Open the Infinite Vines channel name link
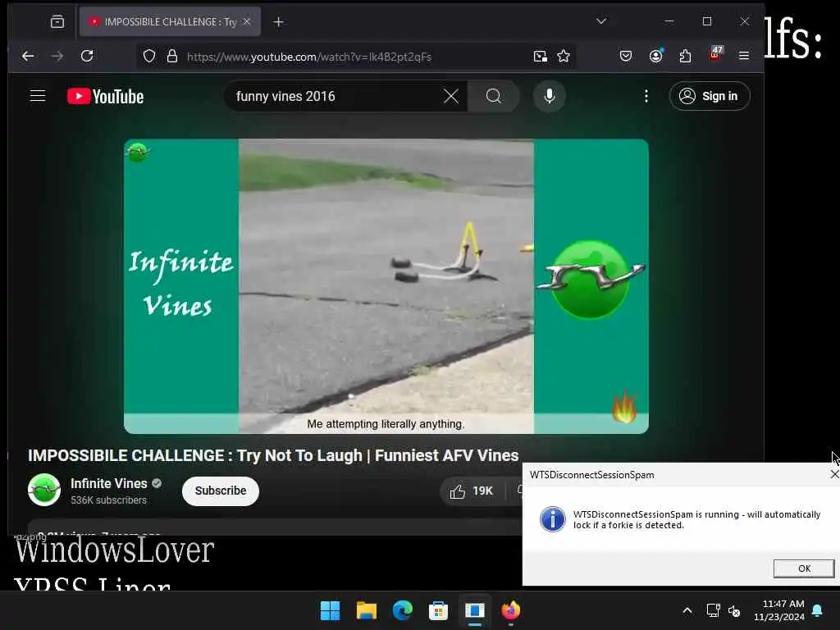The image size is (840, 630). 109,483
